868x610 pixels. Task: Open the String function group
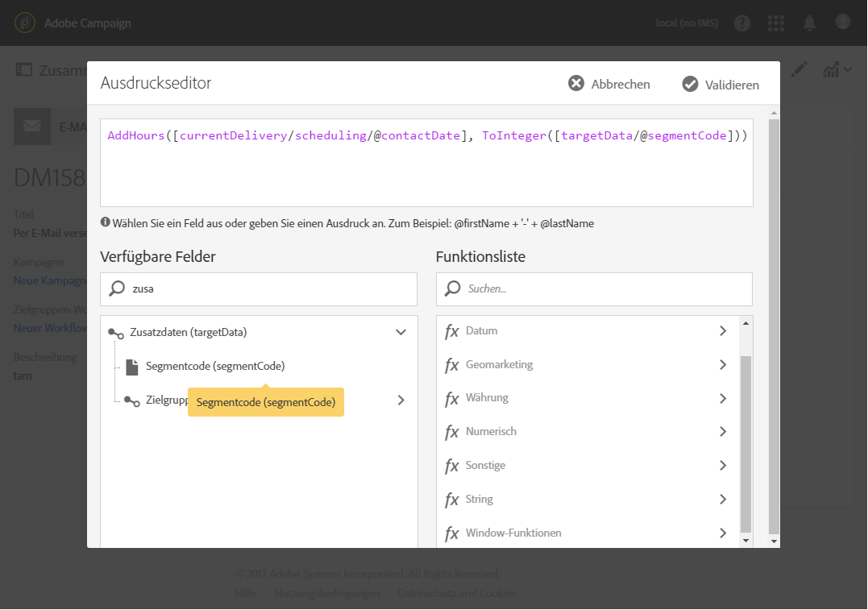[722, 500]
